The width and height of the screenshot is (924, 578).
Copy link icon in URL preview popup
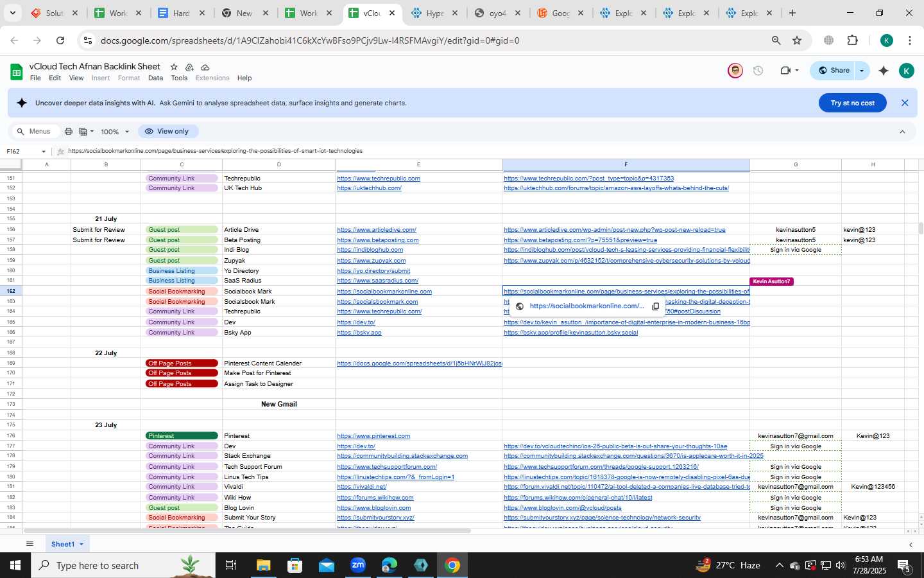click(656, 306)
